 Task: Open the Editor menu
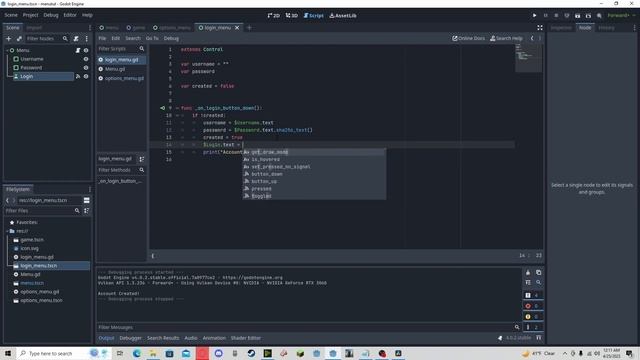click(70, 15)
